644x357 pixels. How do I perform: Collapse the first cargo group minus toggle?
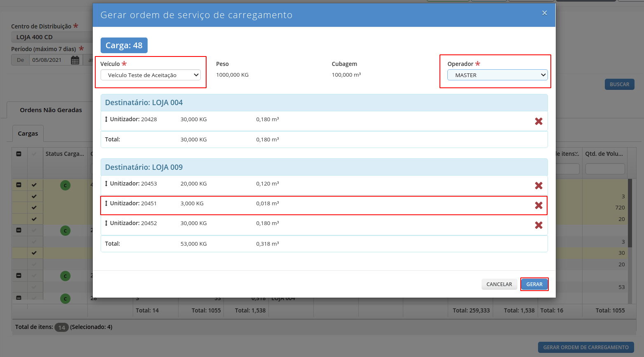tap(19, 185)
